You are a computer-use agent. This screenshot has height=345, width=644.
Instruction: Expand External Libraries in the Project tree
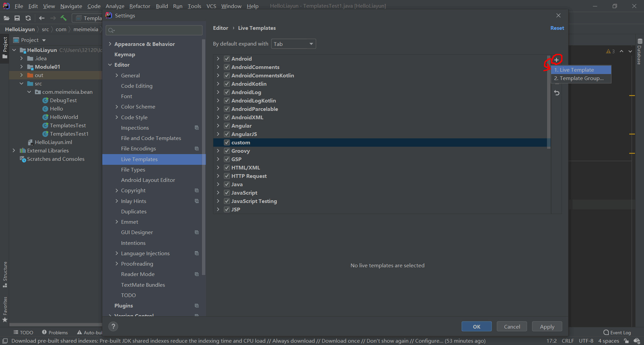coord(14,151)
